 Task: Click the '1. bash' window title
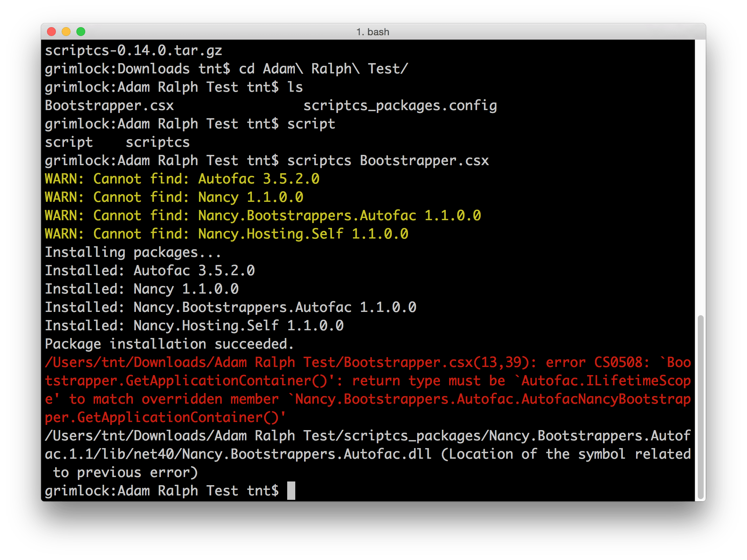click(x=373, y=32)
